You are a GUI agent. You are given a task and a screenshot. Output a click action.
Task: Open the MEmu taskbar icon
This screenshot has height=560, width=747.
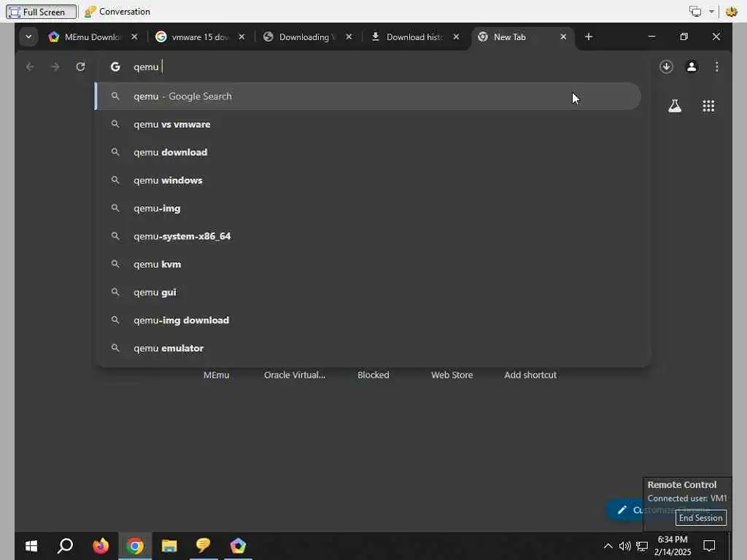(x=238, y=545)
